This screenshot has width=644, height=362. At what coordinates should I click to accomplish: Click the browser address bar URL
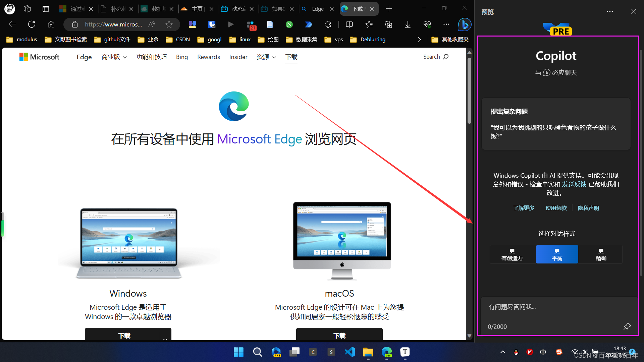(113, 24)
